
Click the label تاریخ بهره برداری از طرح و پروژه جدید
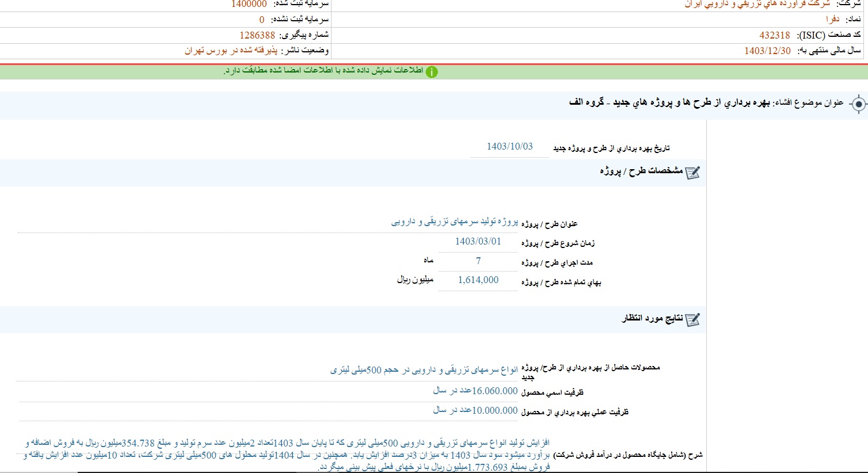click(612, 148)
